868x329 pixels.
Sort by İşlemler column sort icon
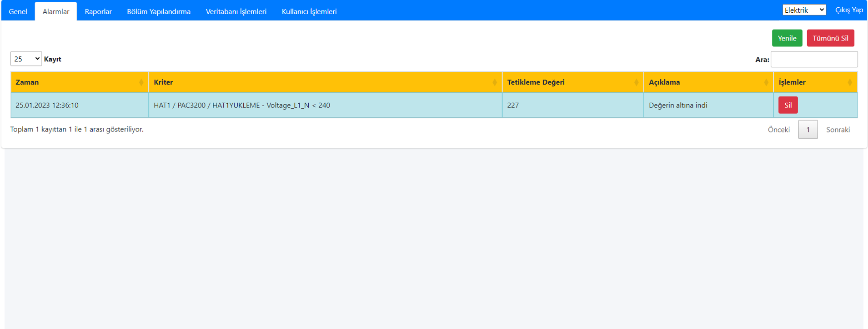pos(850,82)
